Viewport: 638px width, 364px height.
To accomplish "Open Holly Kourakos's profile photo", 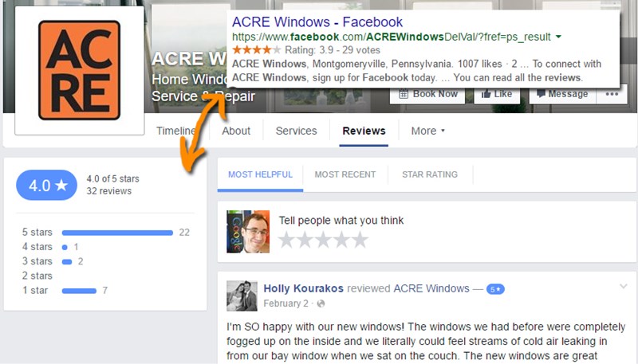I will pos(242,296).
